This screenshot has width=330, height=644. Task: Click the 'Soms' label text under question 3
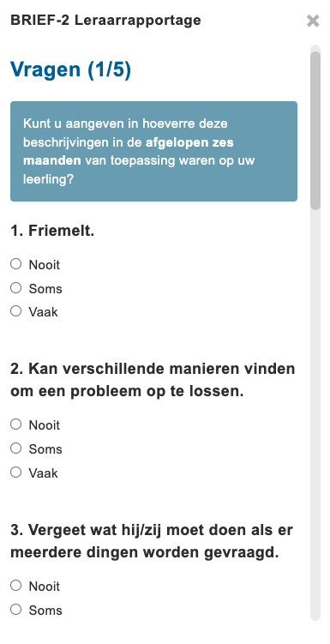coord(45,611)
